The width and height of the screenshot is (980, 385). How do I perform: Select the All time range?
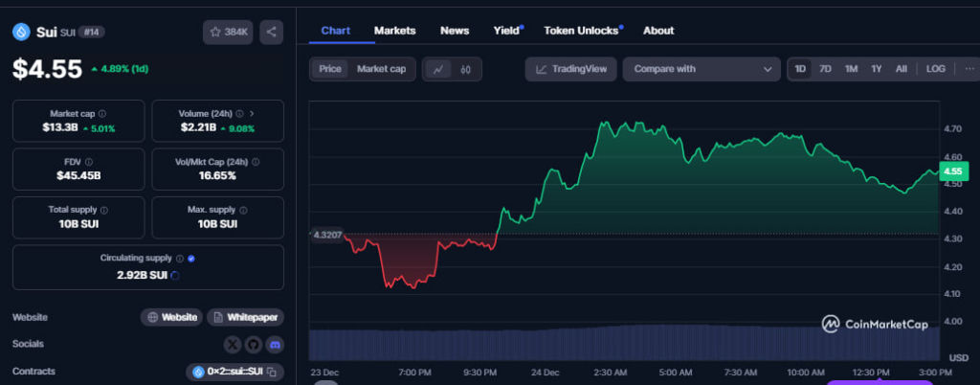pyautogui.click(x=901, y=69)
